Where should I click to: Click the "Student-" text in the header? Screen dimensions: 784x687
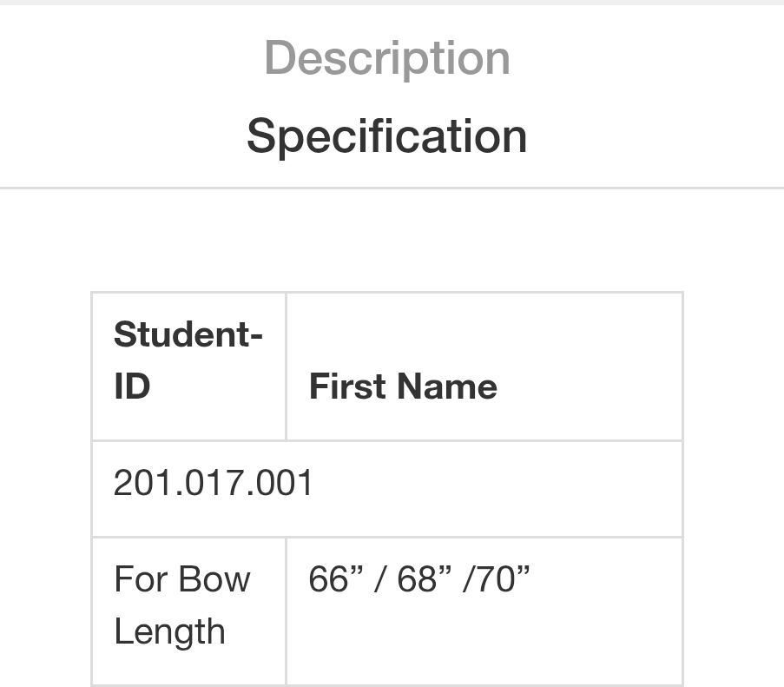(188, 335)
